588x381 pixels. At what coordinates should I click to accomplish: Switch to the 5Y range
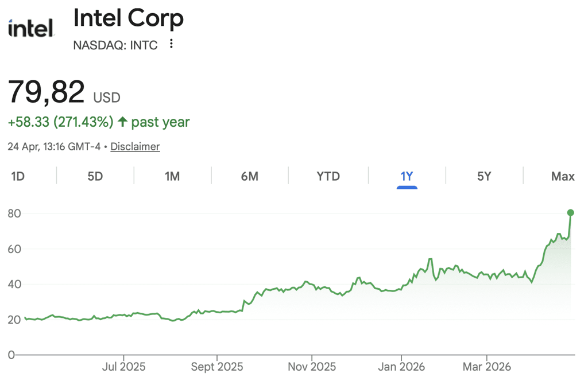(483, 176)
